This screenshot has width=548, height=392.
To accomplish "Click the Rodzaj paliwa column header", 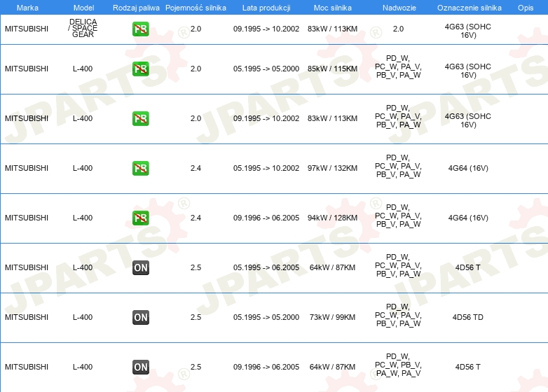I will (x=136, y=8).
